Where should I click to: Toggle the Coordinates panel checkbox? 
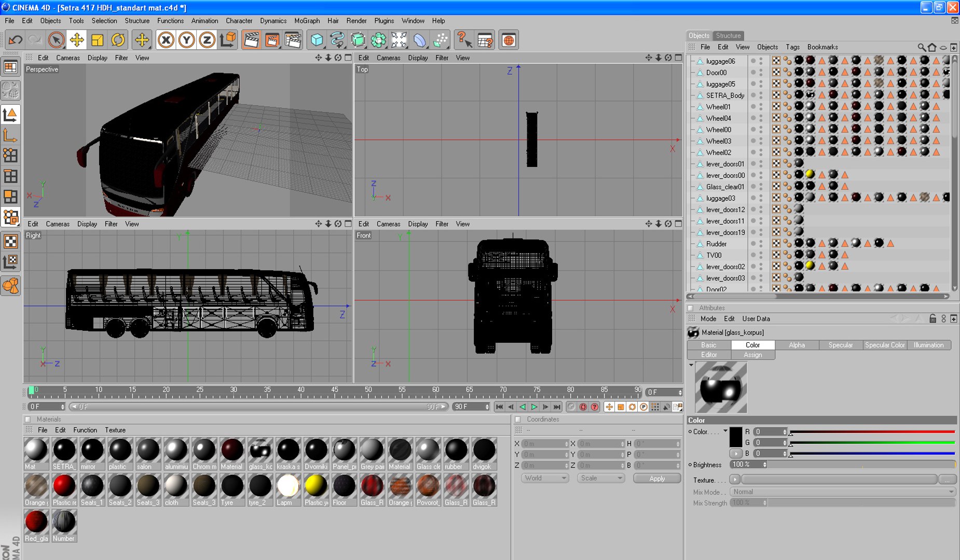coord(518,419)
